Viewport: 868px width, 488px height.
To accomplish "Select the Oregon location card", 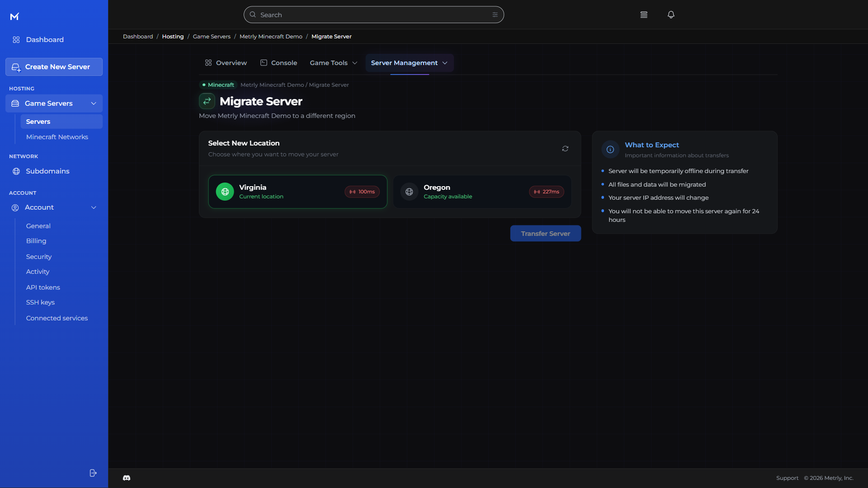I will [482, 192].
